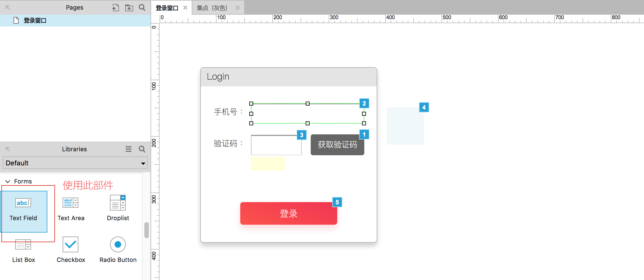The height and width of the screenshot is (280, 644).
Task: Click the Libraries panel title
Action: [x=74, y=149]
